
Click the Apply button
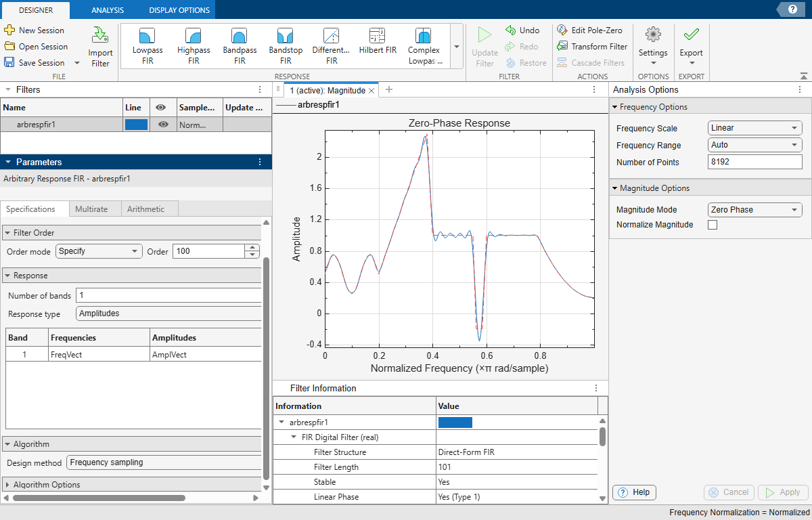pos(783,492)
